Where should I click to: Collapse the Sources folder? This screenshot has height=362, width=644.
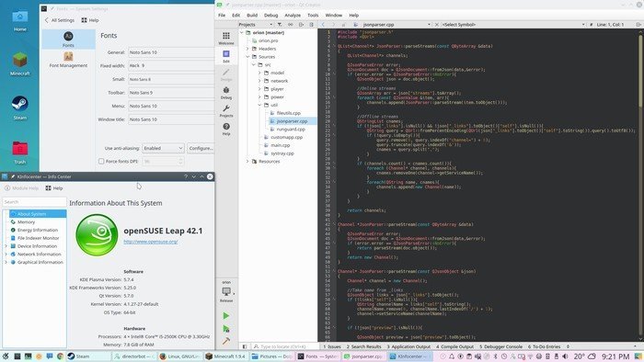247,57
